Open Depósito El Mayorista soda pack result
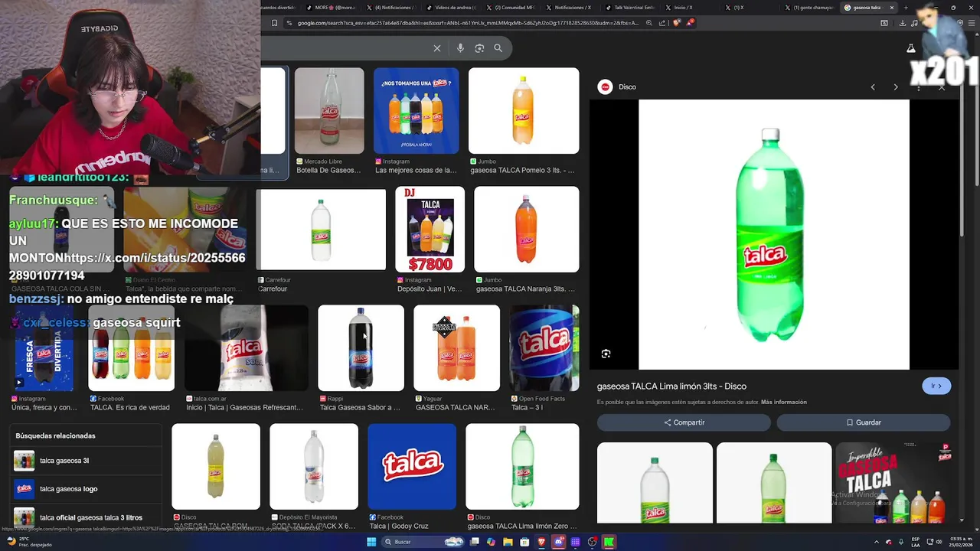Viewport: 980px width, 551px height. (314, 476)
